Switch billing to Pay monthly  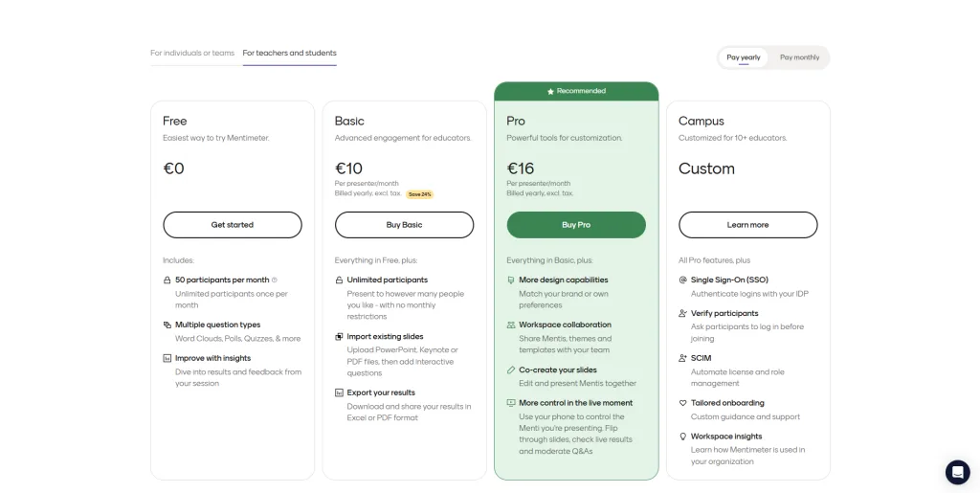[x=799, y=57]
